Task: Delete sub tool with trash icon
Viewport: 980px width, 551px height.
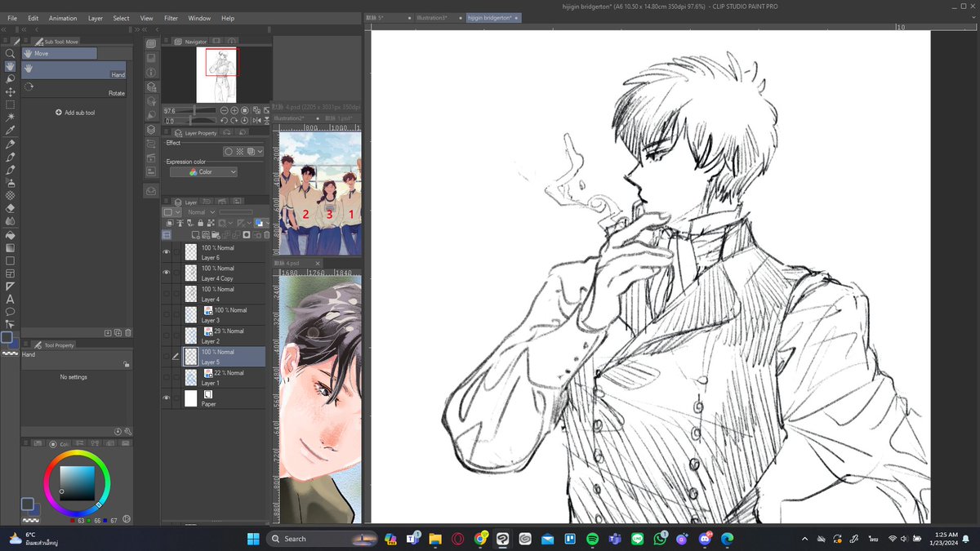Action: coord(128,332)
